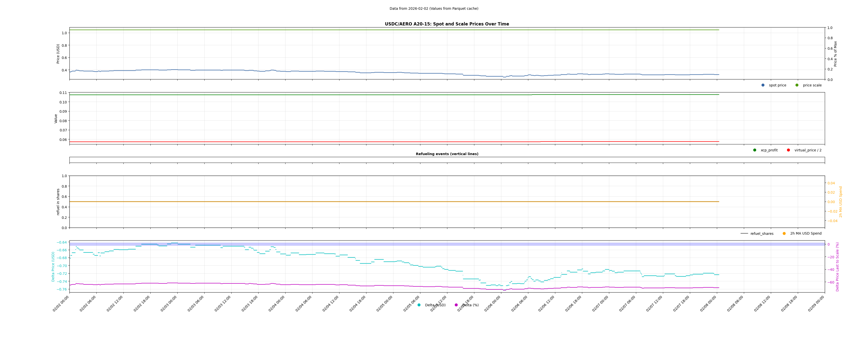Screen dimensions: 868x344
Task: Click the red virtual_price / 2 legend dot
Action: tap(789, 150)
